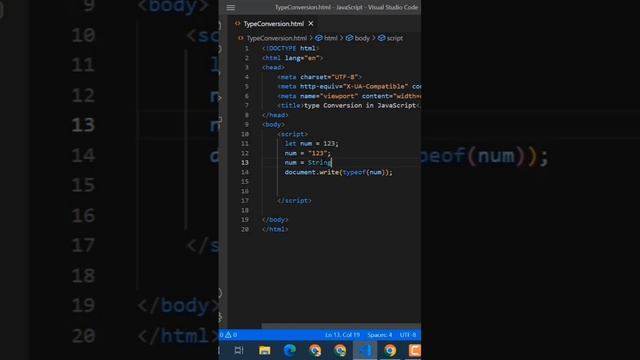Open the first Chrome icon after Edge
This screenshot has width=640, height=360.
point(315,350)
